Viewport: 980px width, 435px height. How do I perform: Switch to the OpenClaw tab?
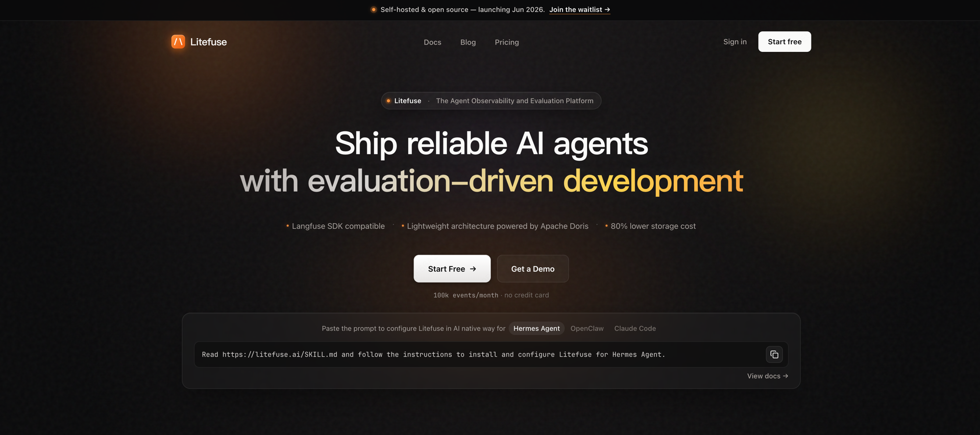(x=587, y=328)
